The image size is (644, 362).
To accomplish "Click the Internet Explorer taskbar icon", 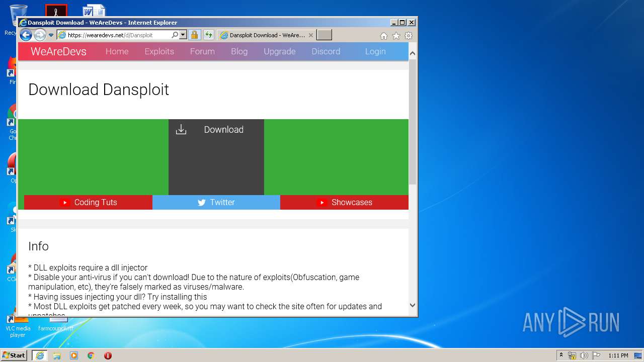I will [x=40, y=355].
